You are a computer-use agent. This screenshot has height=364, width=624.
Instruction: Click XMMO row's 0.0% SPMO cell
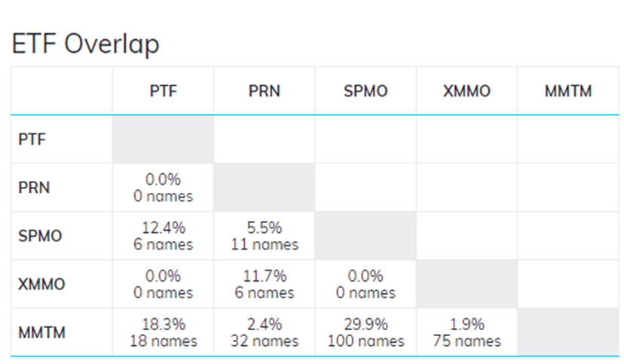(x=366, y=284)
